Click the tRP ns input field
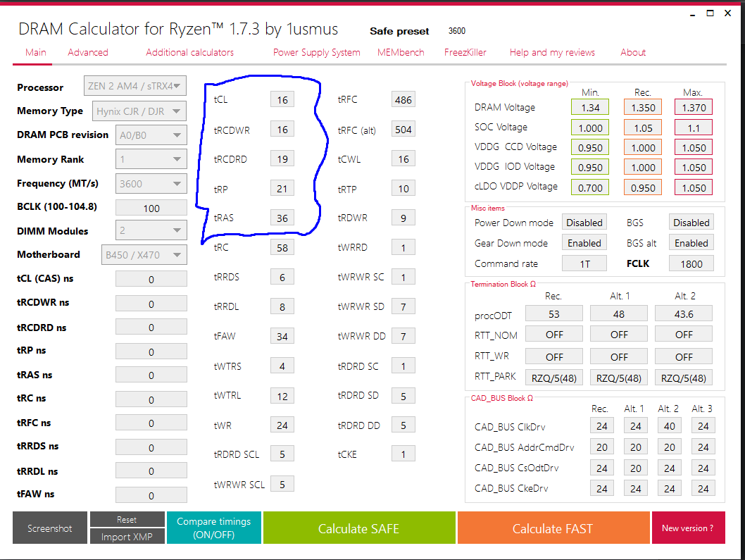The image size is (745, 560). pyautogui.click(x=151, y=351)
